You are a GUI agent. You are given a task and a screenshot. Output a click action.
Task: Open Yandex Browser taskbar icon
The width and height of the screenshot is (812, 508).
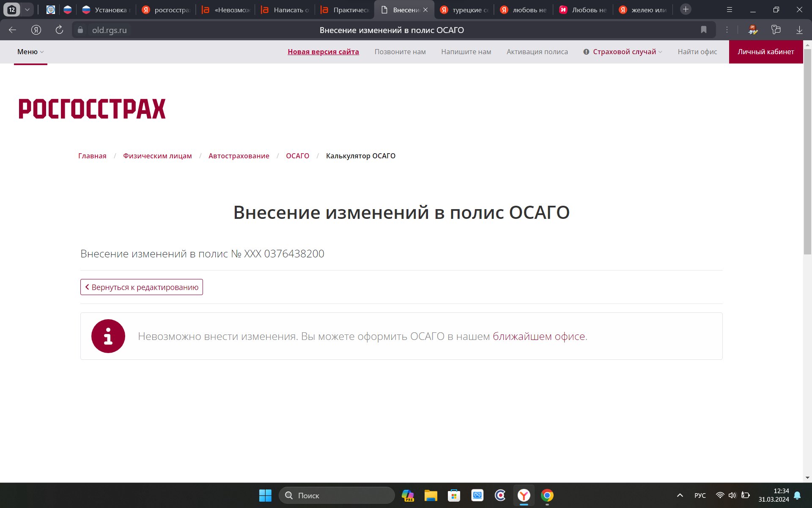(524, 495)
